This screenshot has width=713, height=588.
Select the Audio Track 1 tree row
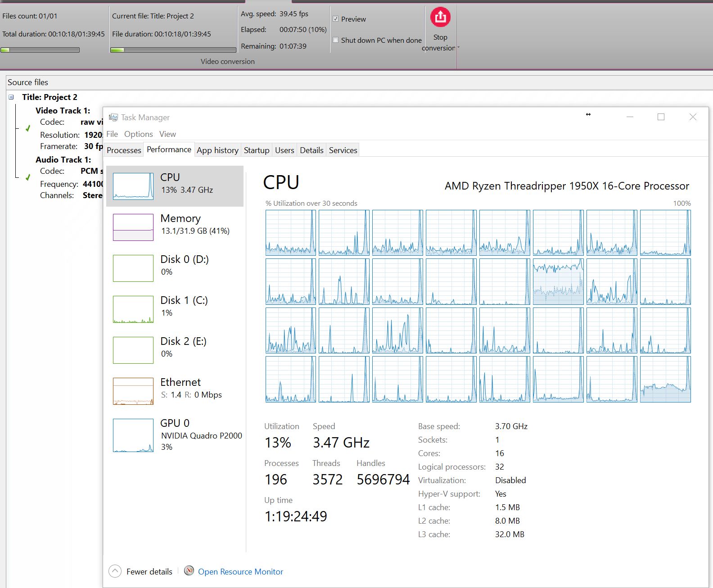[63, 159]
